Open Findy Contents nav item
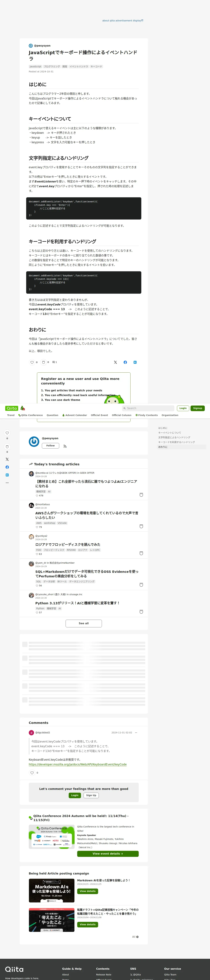 tap(146, 415)
